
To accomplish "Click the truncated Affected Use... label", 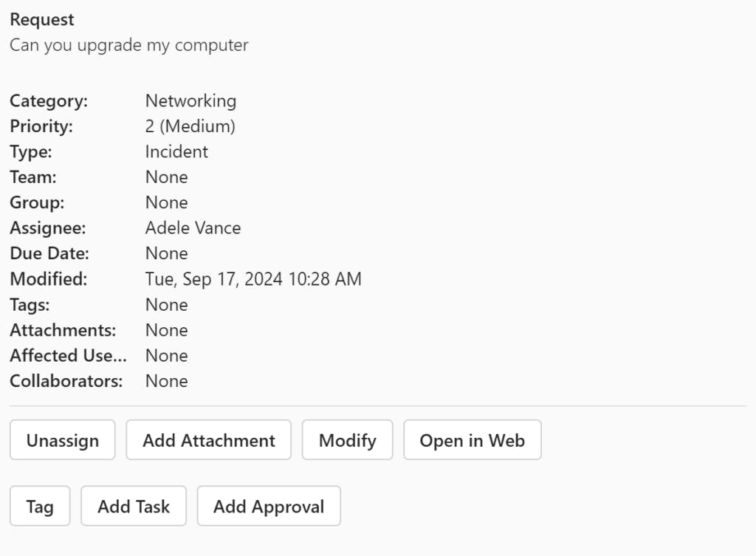I will [x=68, y=356].
